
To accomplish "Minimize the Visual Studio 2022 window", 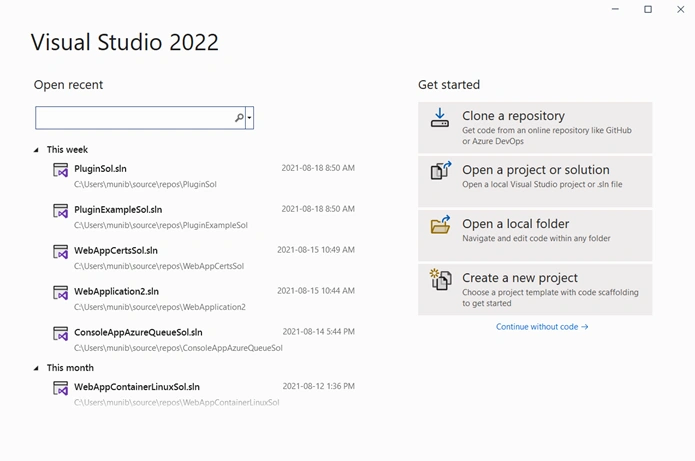I will [x=615, y=9].
